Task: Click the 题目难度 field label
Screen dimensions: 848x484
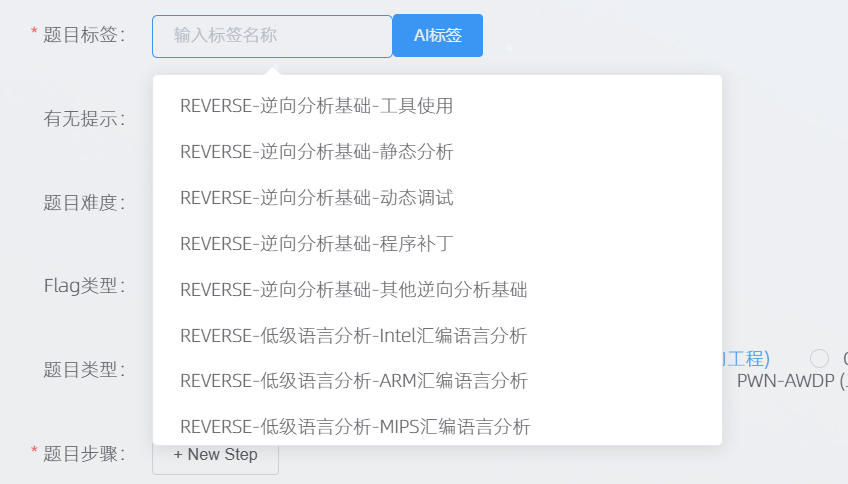Action: 84,203
